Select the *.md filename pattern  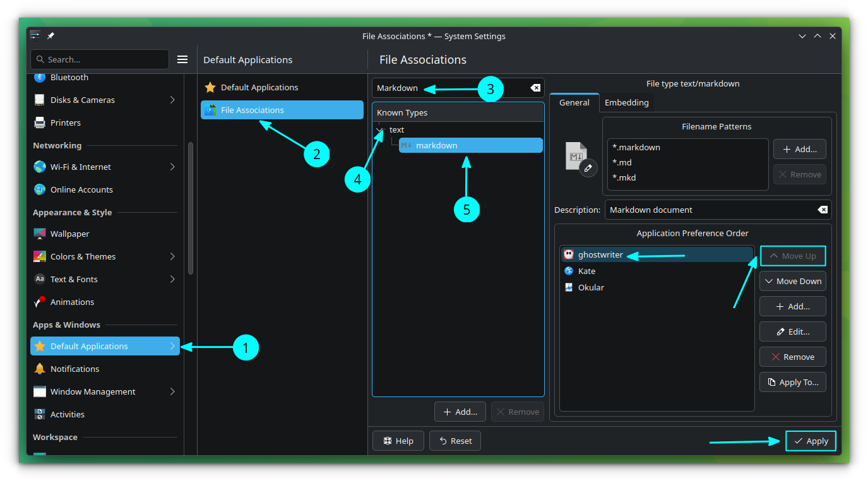point(687,162)
